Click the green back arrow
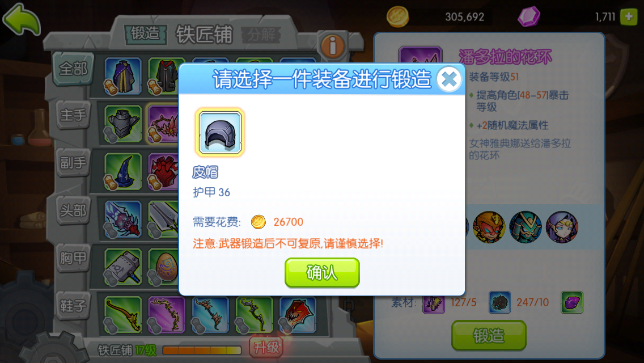Screen dimensions: 644x363 pos(22,19)
